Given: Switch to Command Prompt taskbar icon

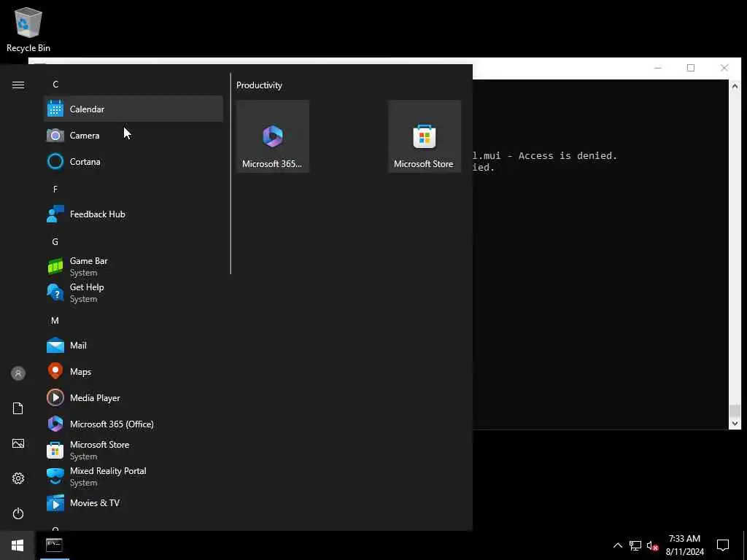Looking at the screenshot, I should (x=54, y=545).
